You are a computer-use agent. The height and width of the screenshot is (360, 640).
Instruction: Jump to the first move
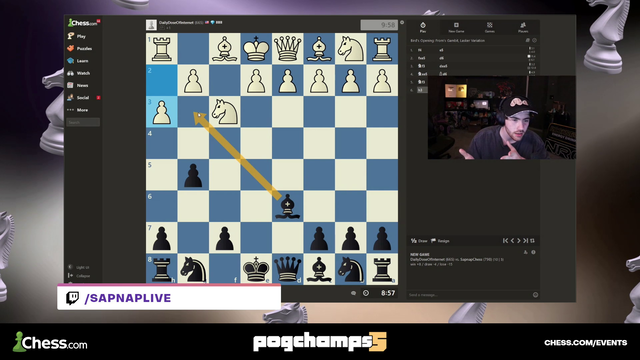pyautogui.click(x=505, y=241)
